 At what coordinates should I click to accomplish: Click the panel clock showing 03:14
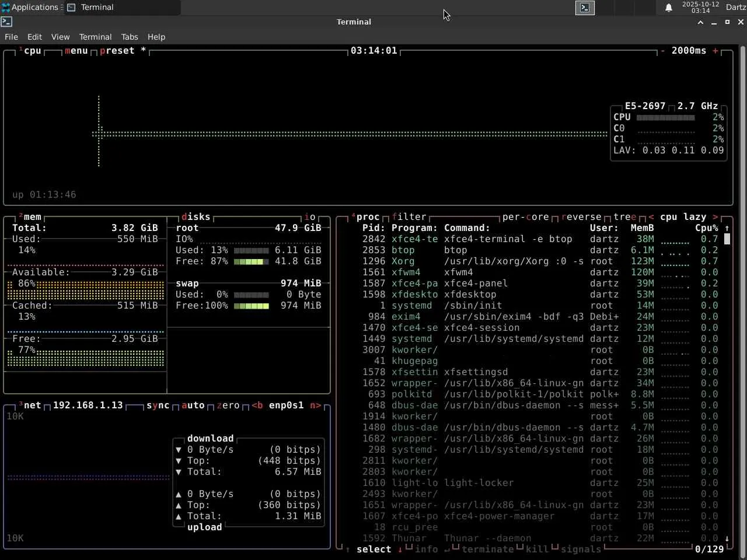pos(700,8)
